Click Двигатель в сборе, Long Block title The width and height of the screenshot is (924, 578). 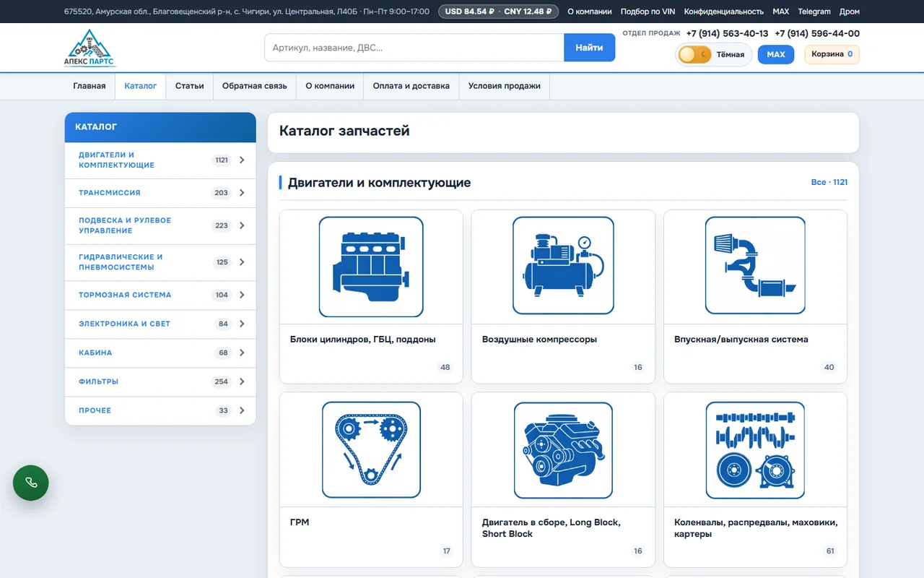552,527
